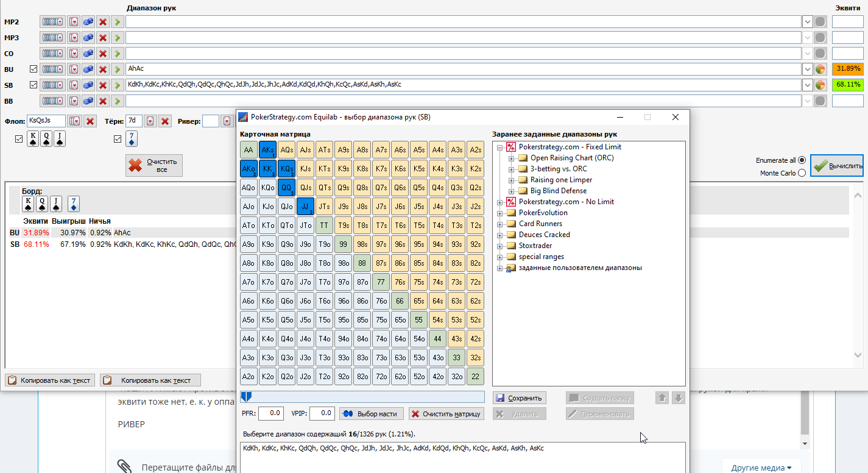Open the card picker icon for SB
Viewport: 868px width, 473px height.
click(74, 85)
